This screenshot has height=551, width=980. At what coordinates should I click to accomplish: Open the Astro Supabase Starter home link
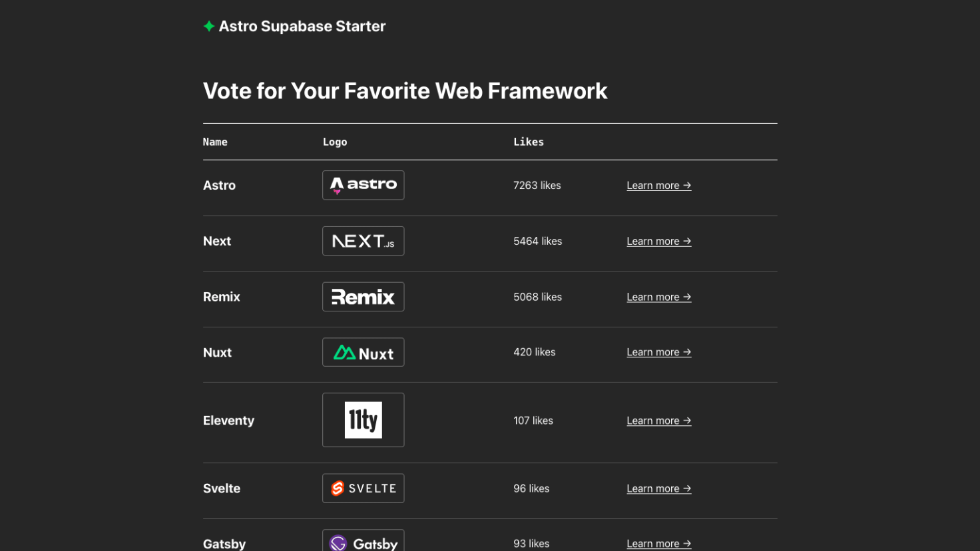coord(302,27)
